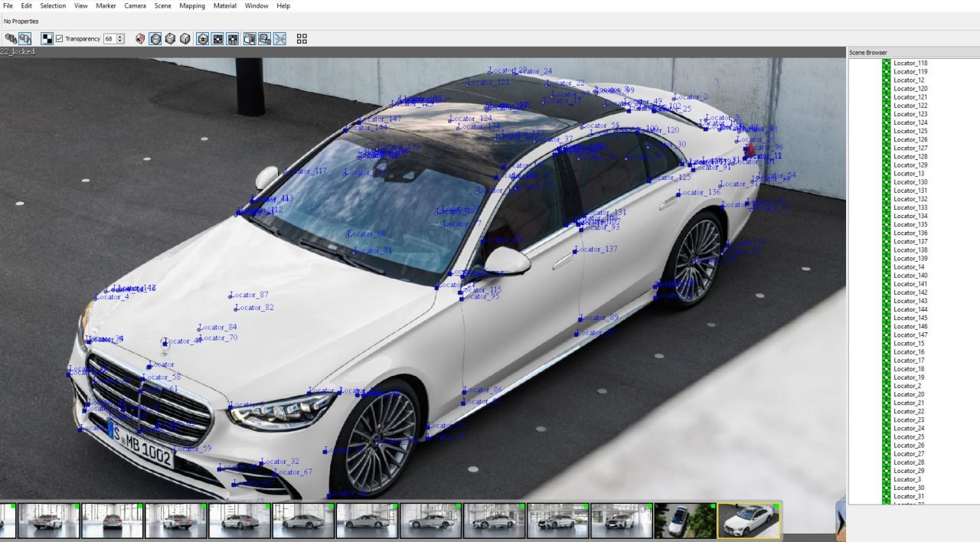Image resolution: width=980 pixels, height=542 pixels.
Task: Click the Locator_89 marker on the door sill
Action: click(599, 318)
